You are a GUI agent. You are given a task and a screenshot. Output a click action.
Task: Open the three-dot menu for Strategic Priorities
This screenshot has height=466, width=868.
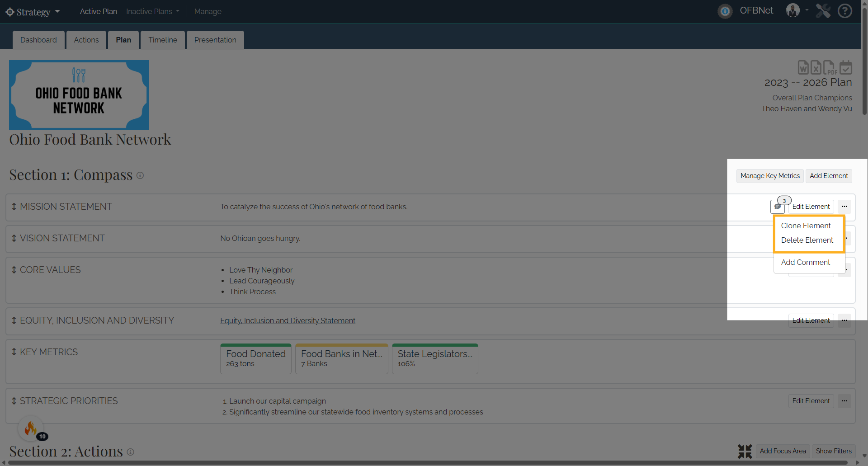click(x=844, y=401)
